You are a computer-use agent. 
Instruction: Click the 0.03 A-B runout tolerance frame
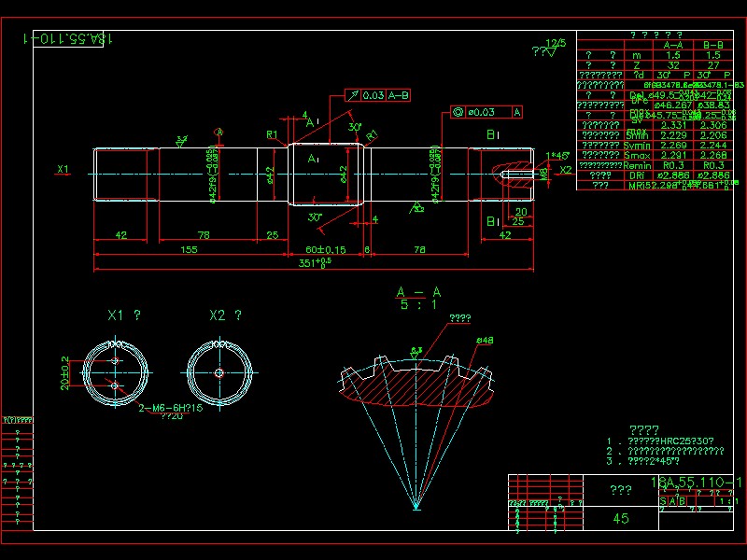pos(377,95)
